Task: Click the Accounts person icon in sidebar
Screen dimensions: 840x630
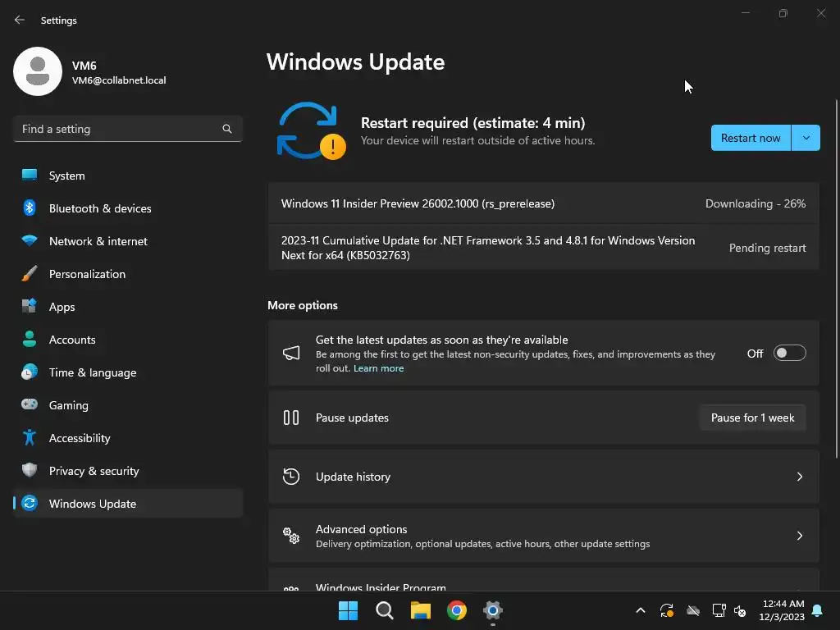Action: click(x=30, y=339)
